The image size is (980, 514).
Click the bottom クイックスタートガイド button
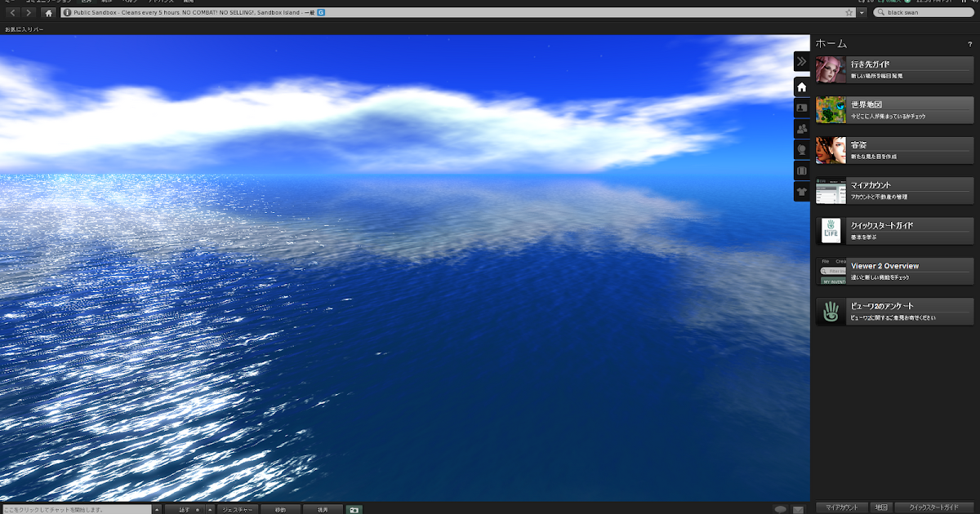coord(935,507)
